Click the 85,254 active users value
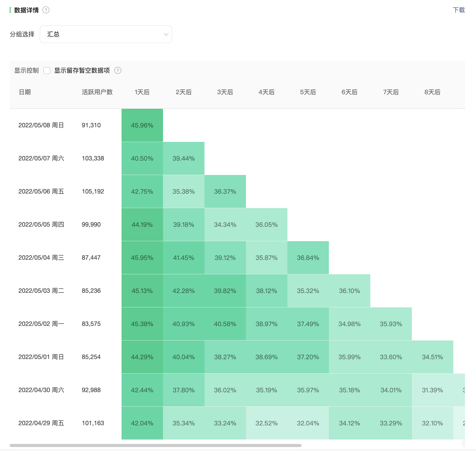This screenshot has width=476, height=451. (91, 357)
